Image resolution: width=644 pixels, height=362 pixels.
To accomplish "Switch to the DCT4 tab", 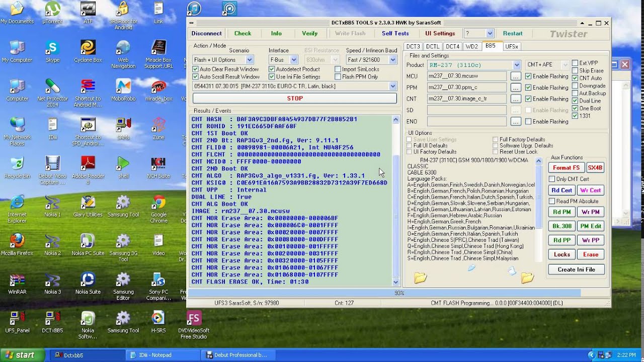I will (x=452, y=46).
